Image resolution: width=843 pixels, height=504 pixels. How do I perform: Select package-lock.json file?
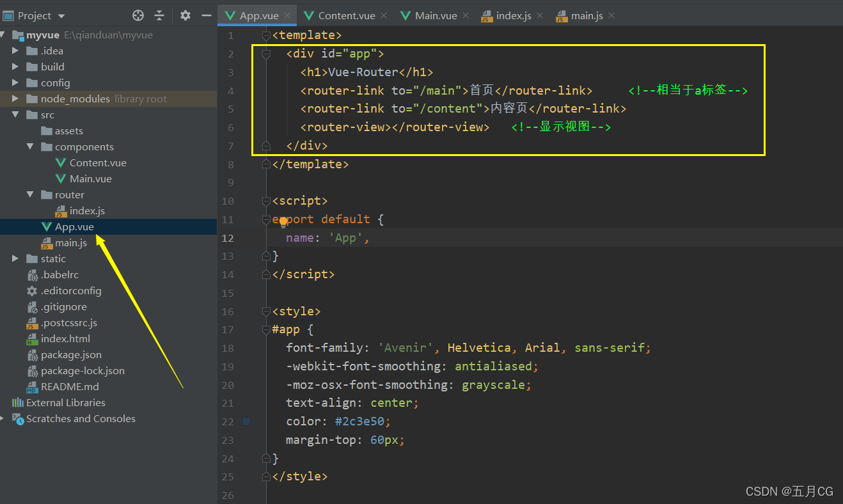(x=83, y=371)
